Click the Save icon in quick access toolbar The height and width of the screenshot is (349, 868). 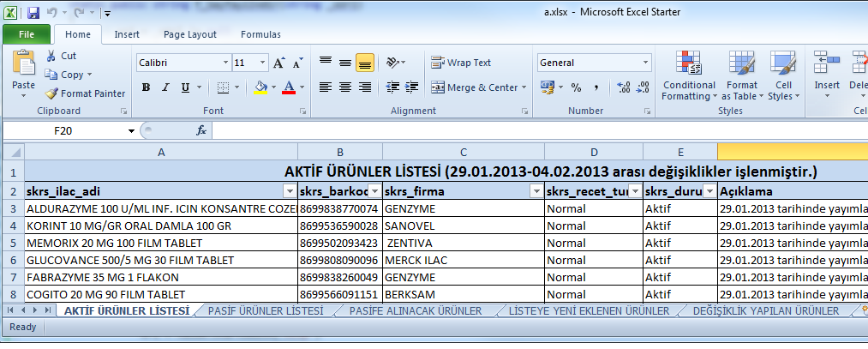pos(33,12)
